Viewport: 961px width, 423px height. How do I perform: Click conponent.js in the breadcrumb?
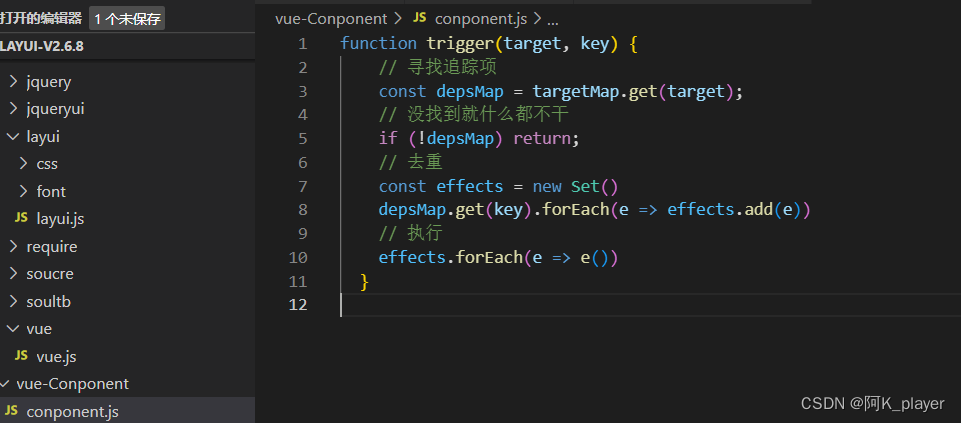pos(481,19)
